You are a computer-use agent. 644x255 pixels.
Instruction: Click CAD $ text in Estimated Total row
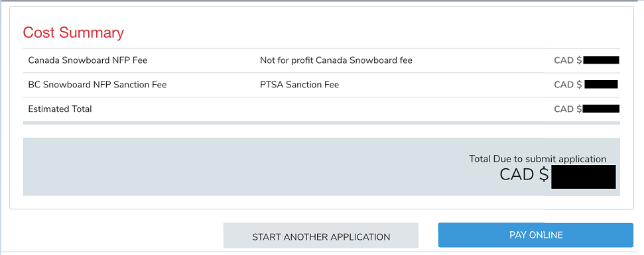(568, 109)
